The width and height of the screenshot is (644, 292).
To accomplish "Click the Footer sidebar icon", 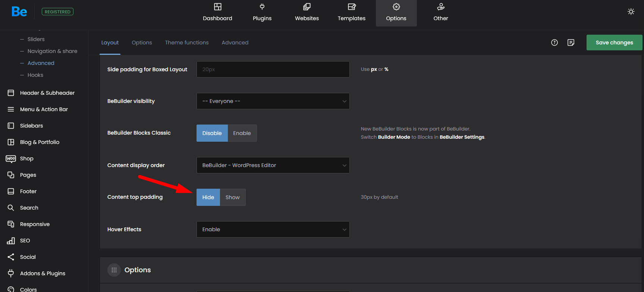I will pyautogui.click(x=11, y=191).
